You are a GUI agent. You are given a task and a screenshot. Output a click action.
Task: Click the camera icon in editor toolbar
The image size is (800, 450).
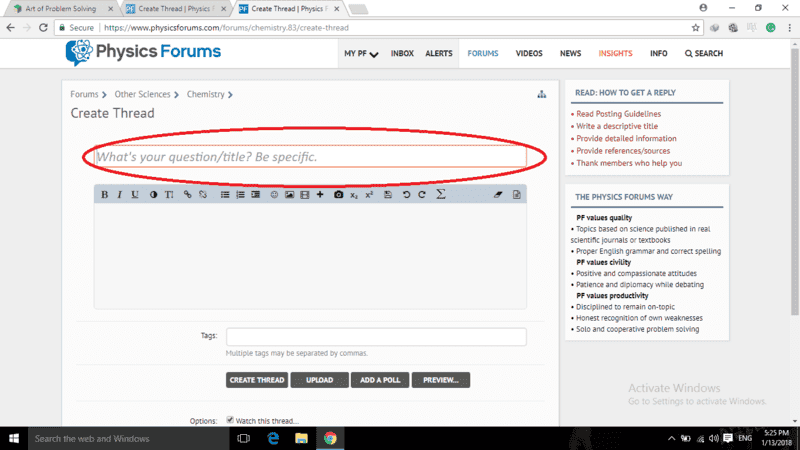pos(338,194)
